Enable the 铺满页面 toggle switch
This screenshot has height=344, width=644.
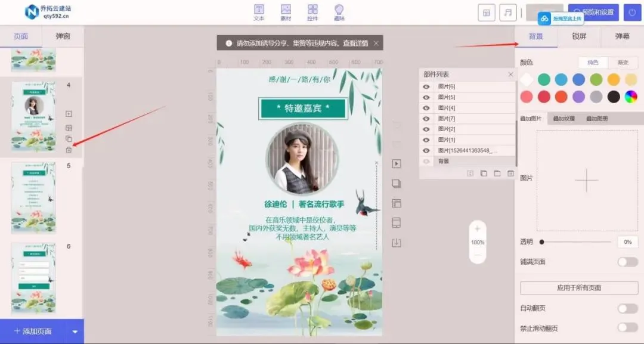pyautogui.click(x=626, y=262)
